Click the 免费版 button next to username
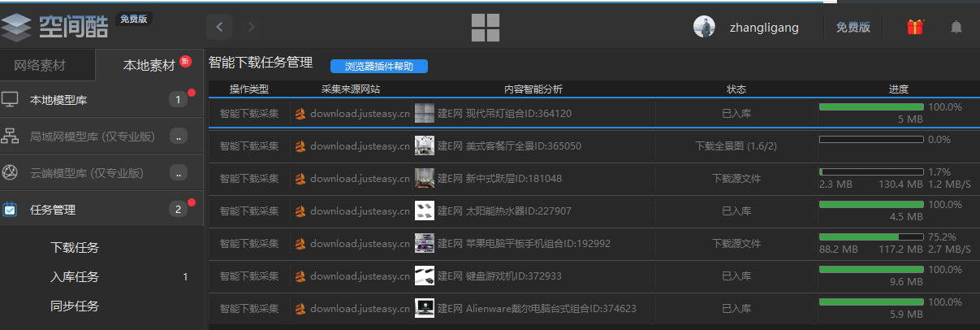Viewport: 980px width, 330px height. coord(853,27)
